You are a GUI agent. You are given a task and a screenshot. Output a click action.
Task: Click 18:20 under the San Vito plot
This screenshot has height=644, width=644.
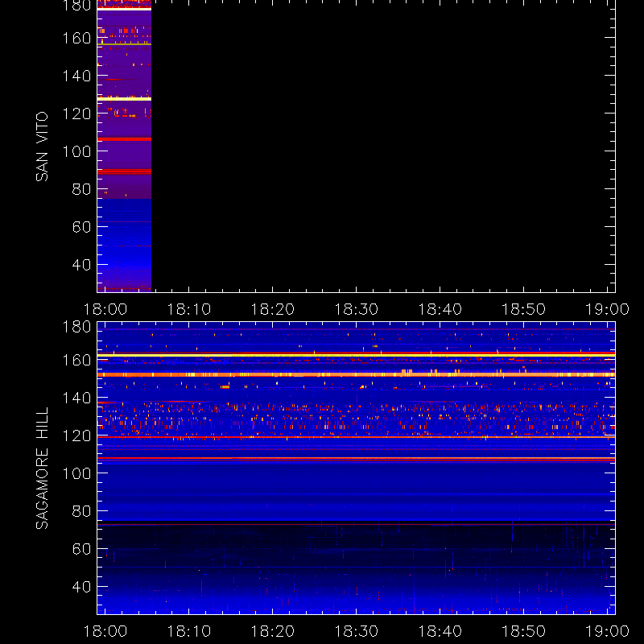pos(273,309)
